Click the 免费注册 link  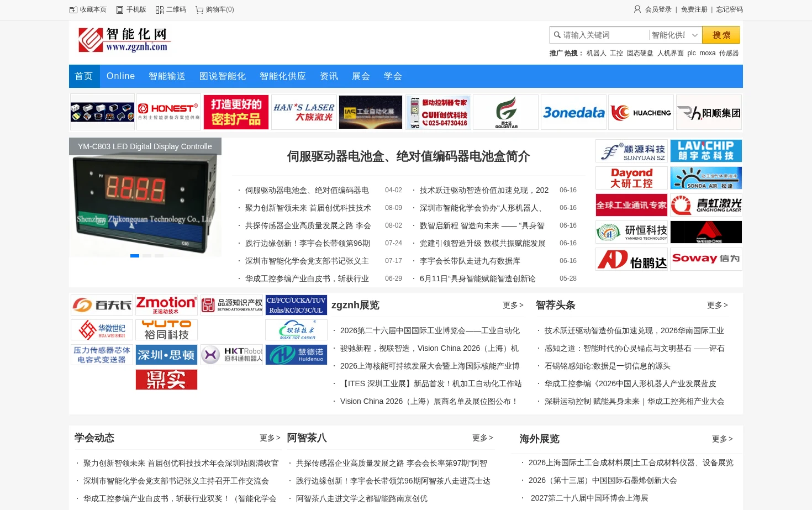tap(694, 9)
